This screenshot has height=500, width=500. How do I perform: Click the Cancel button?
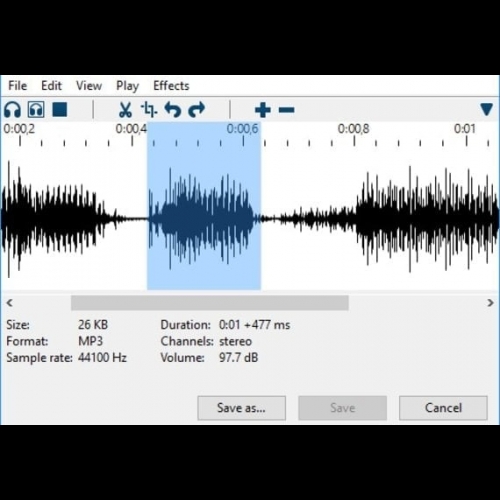pyautogui.click(x=443, y=408)
